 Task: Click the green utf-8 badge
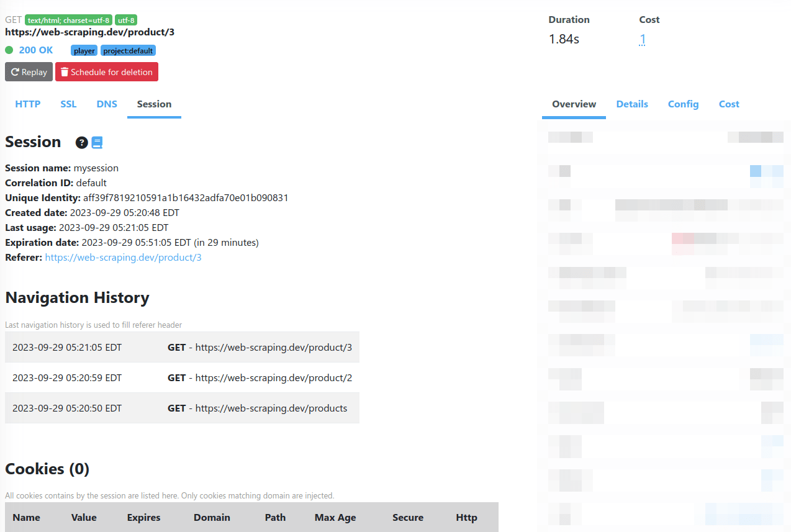pos(126,19)
